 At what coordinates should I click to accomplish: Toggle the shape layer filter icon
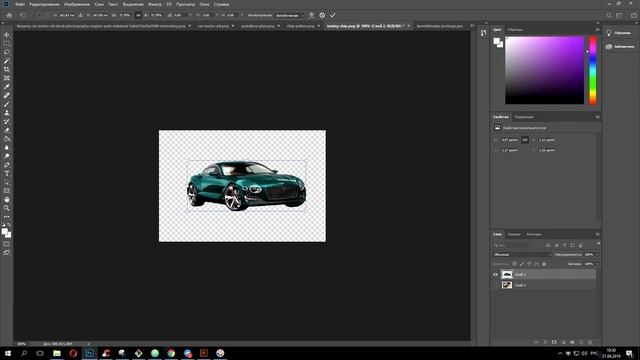coord(573,245)
